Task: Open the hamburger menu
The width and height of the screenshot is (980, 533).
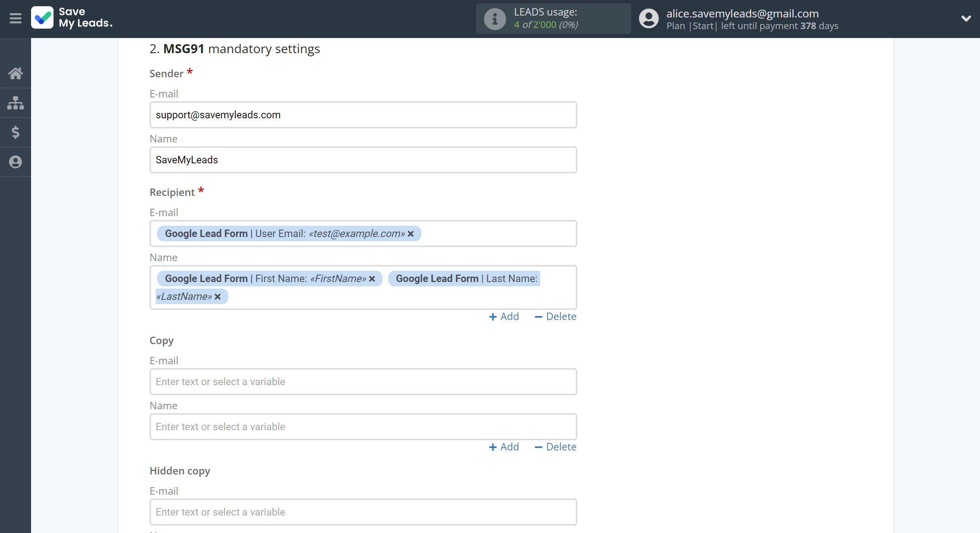Action: [x=16, y=18]
